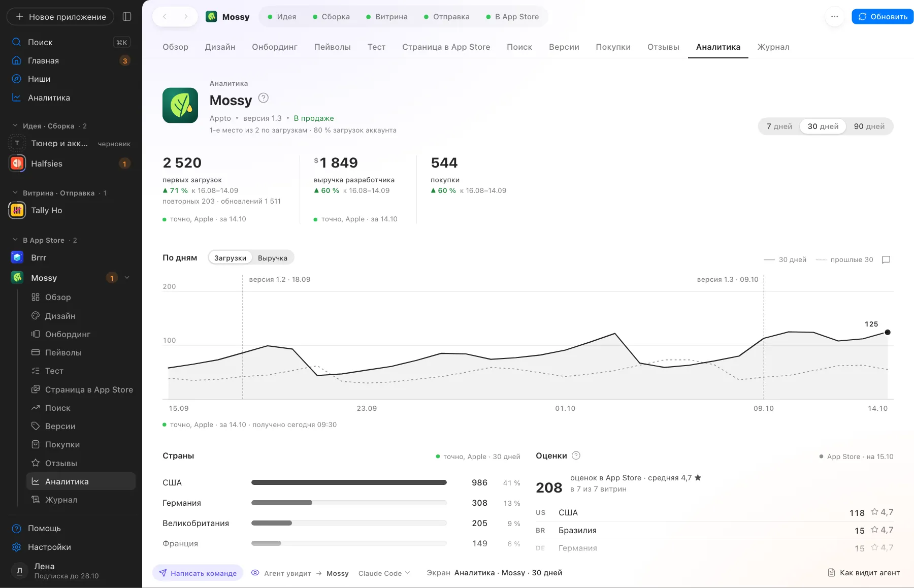
Task: Open Ниши in the sidebar
Action: pyautogui.click(x=71, y=79)
